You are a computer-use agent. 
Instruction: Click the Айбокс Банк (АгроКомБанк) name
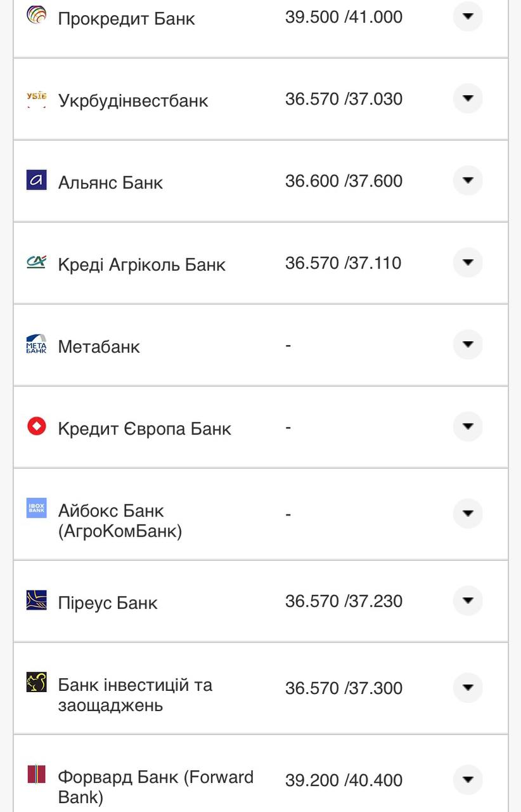(120, 521)
